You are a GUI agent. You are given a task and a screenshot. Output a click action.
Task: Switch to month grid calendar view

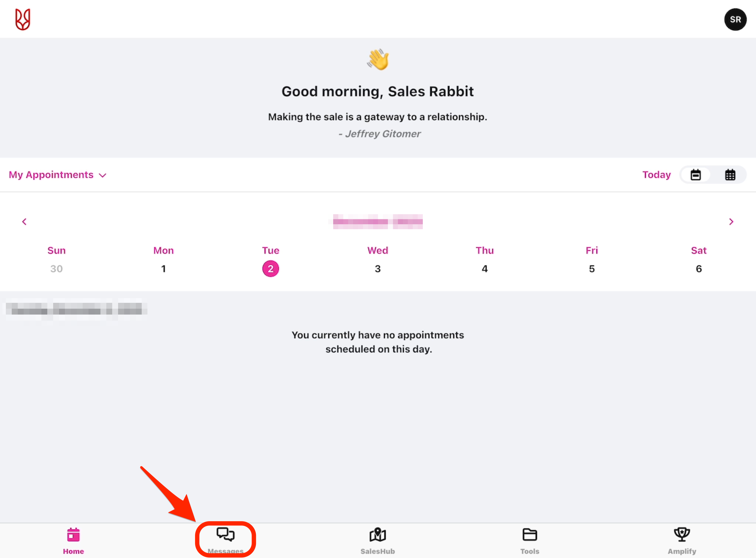coord(730,175)
